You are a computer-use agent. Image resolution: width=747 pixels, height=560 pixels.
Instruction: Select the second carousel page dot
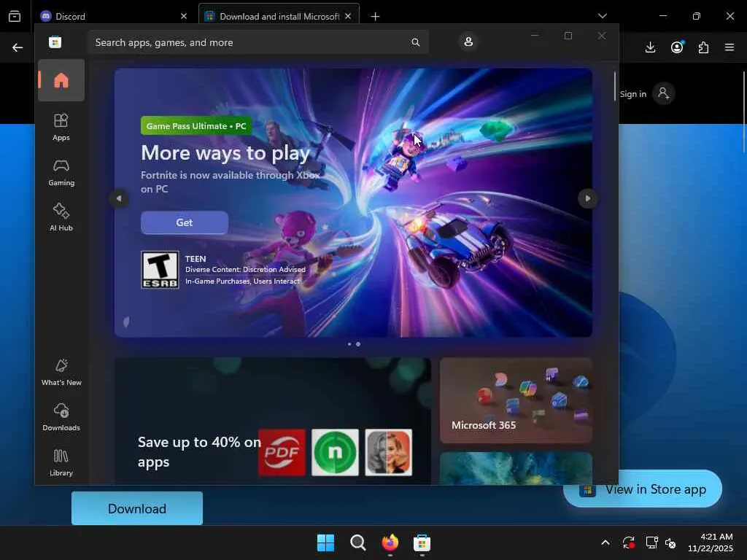click(x=358, y=344)
